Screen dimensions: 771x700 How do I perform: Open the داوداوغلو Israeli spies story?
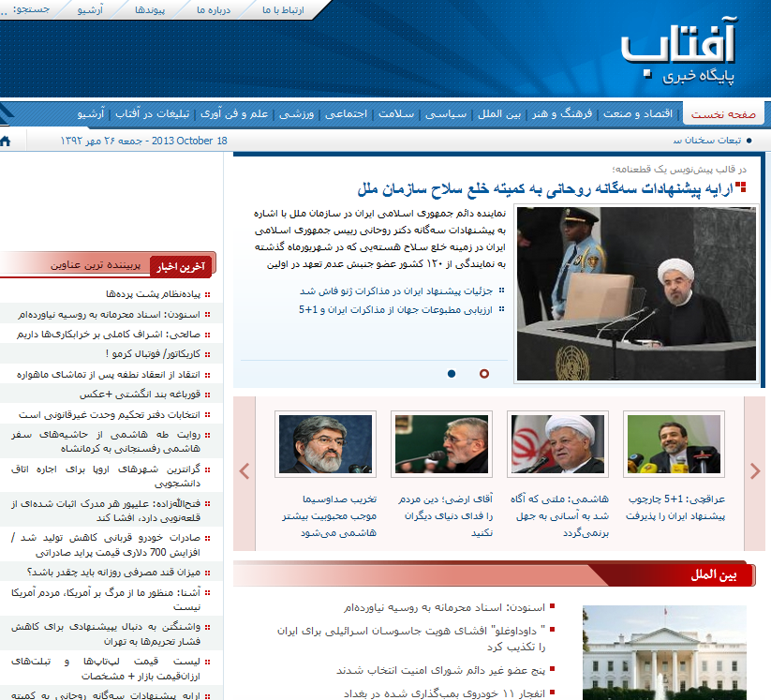411,638
